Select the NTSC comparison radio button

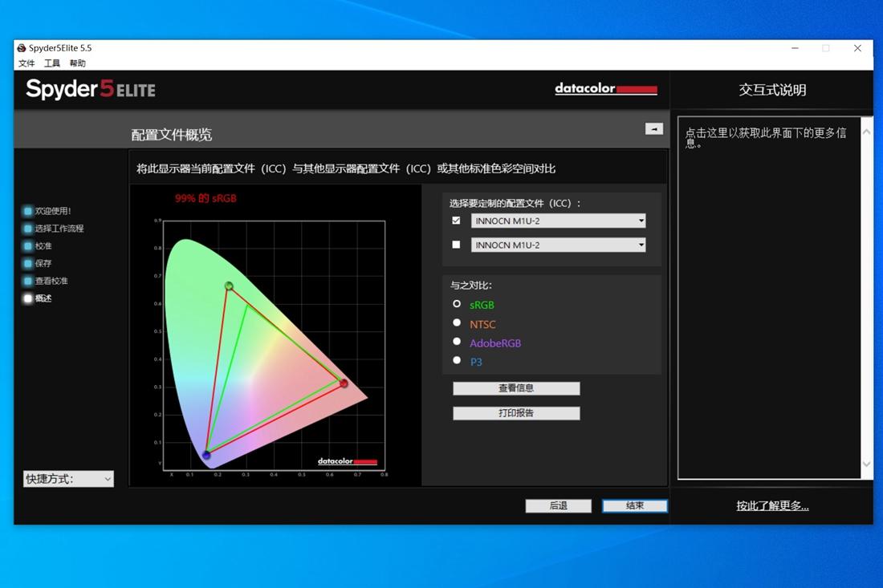pos(457,323)
